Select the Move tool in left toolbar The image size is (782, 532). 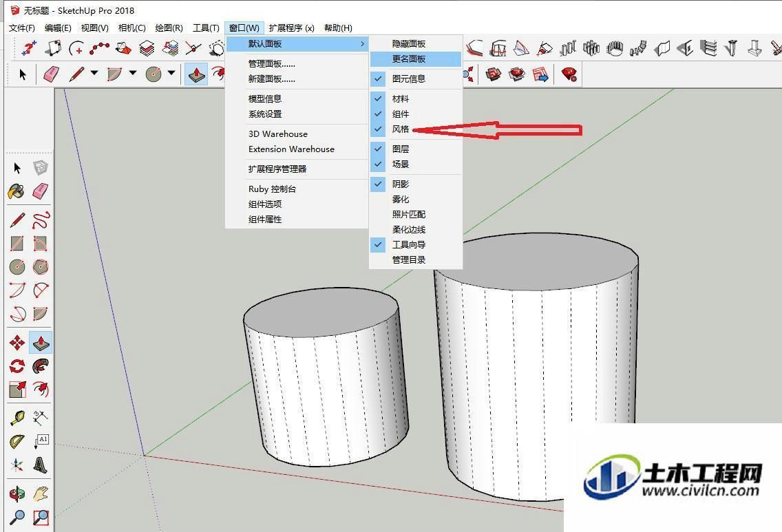[17, 343]
